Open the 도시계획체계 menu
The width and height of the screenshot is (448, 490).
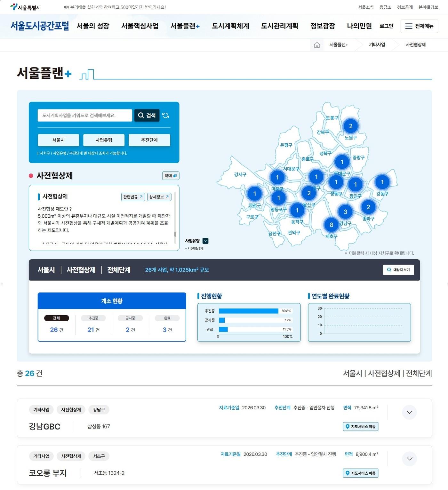point(230,26)
